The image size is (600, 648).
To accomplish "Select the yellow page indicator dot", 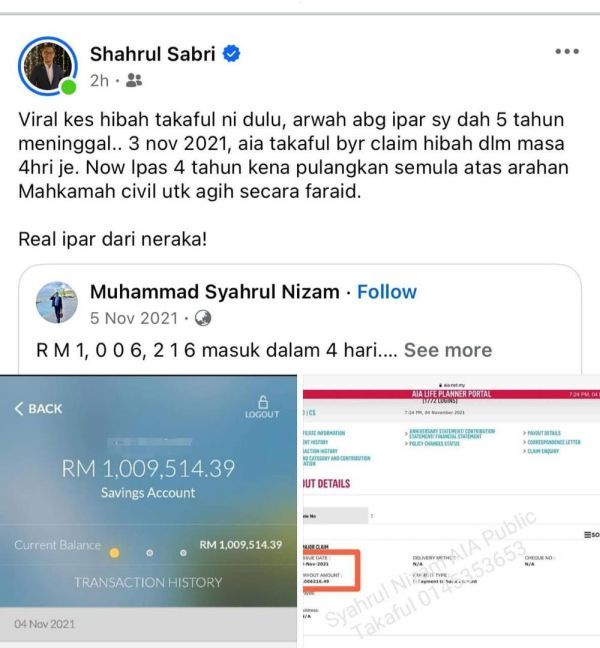I will point(114,553).
